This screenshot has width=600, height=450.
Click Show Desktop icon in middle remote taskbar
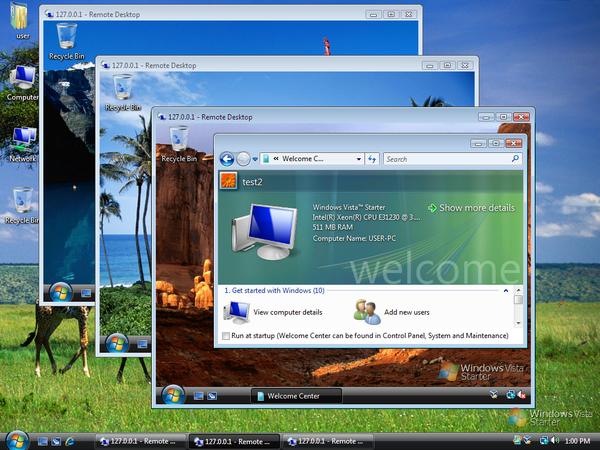142,344
